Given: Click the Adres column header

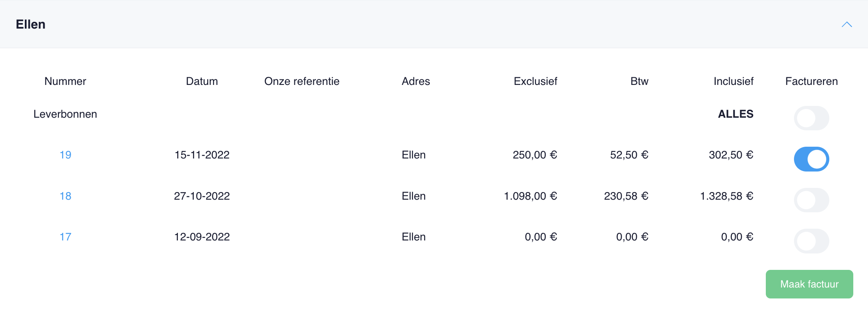Looking at the screenshot, I should point(415,81).
